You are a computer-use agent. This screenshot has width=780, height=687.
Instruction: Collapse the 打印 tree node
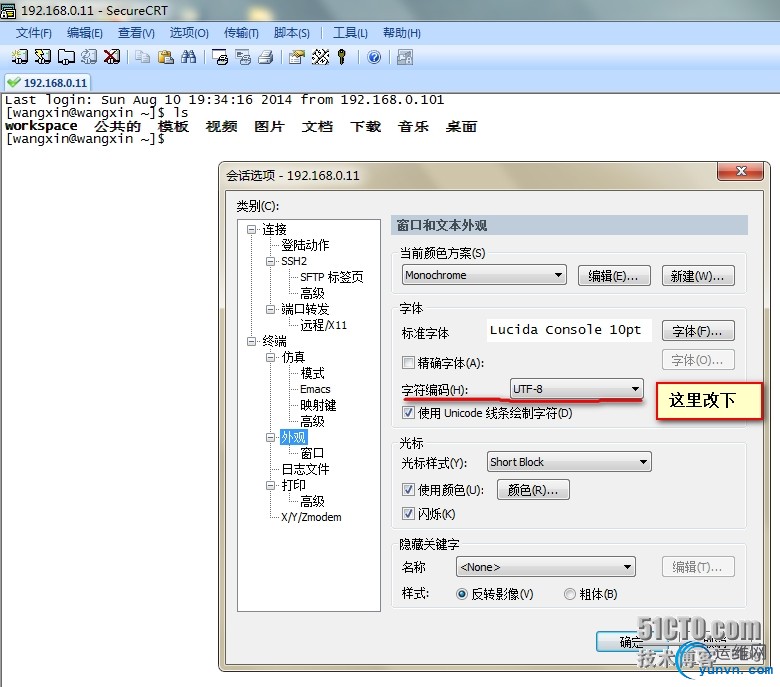click(271, 485)
